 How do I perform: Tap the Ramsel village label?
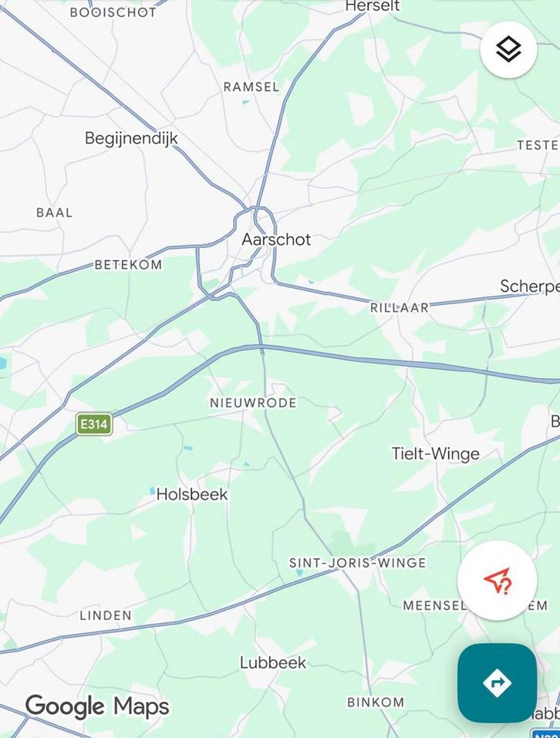pos(251,86)
